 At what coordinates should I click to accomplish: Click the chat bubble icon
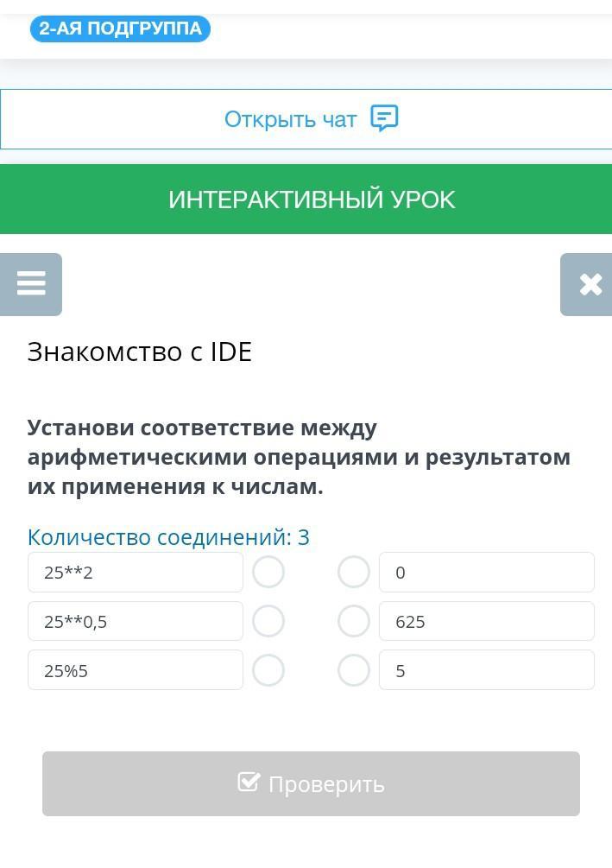click(384, 118)
